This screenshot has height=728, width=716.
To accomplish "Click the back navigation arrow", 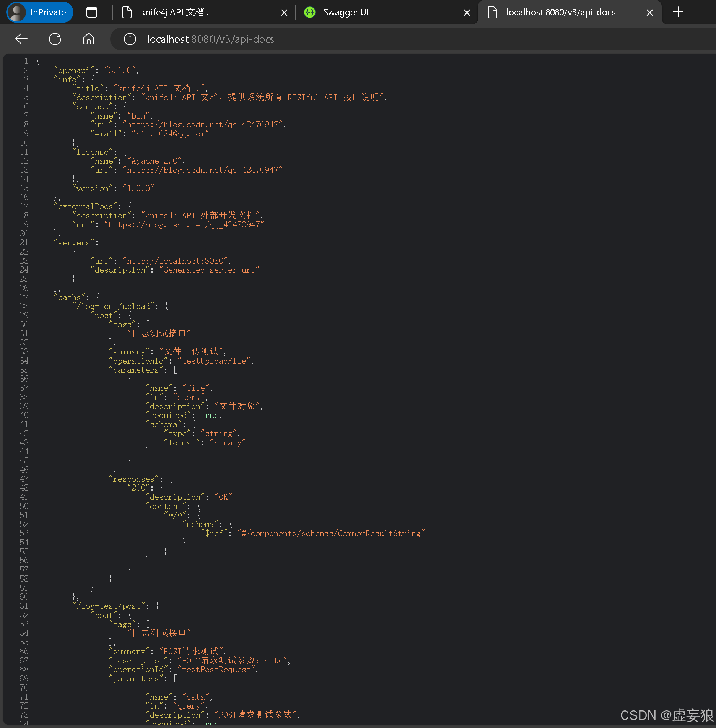I will tap(21, 39).
